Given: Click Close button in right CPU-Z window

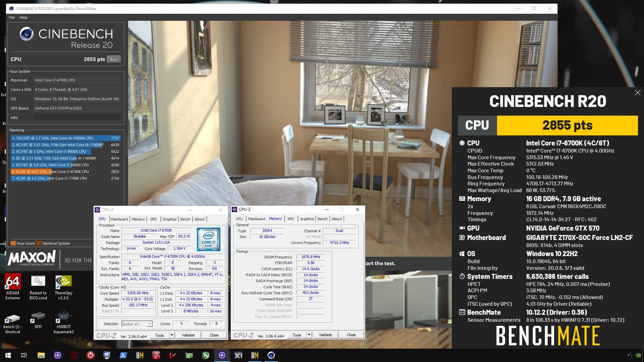Looking at the screenshot, I should (x=351, y=335).
